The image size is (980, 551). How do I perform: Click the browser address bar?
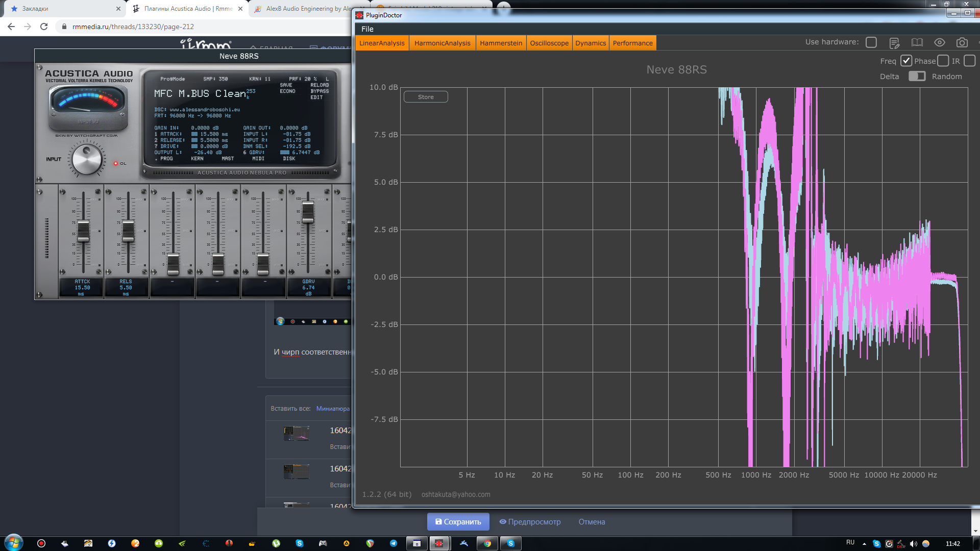coord(204,27)
